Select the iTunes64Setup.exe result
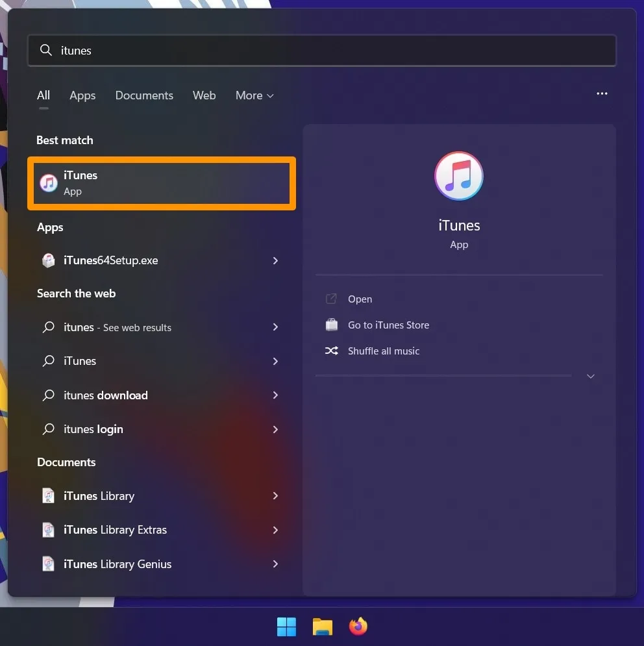 click(x=162, y=260)
